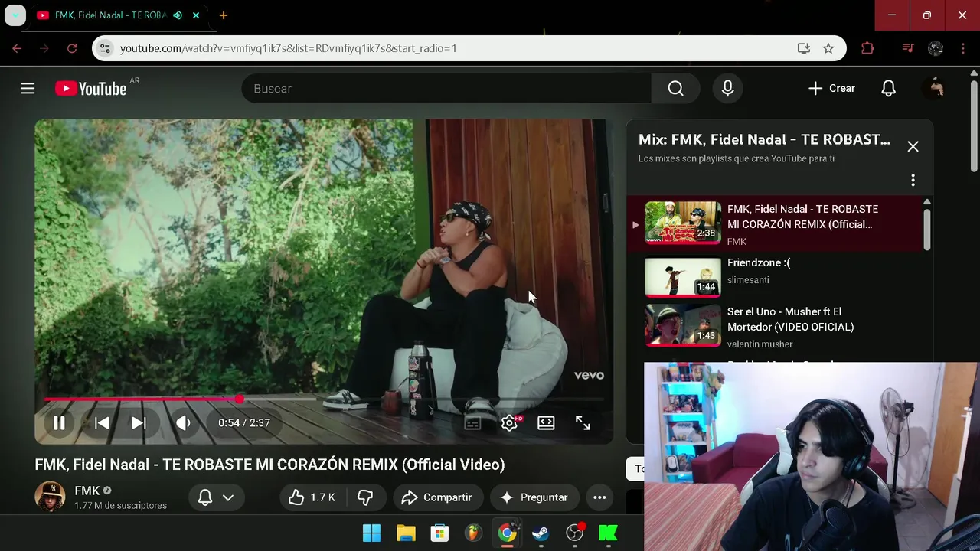Close the Mix playlist panel
980x551 pixels.
(x=913, y=146)
